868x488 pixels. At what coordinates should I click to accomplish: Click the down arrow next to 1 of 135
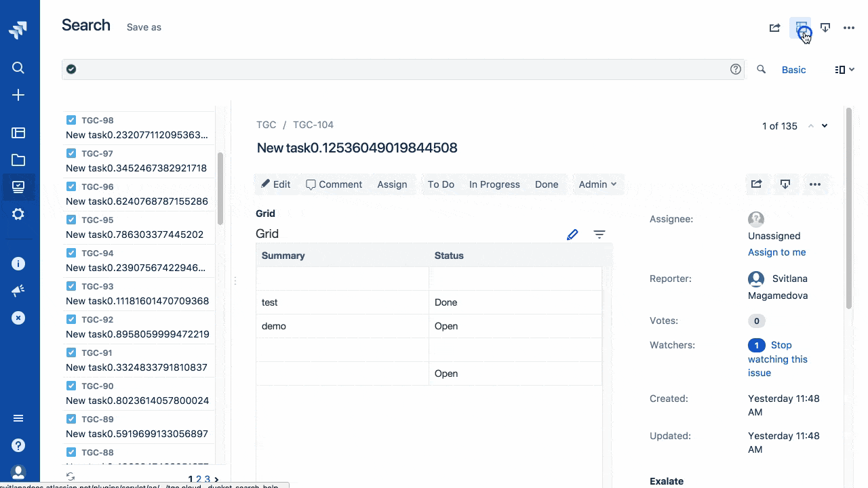(823, 125)
